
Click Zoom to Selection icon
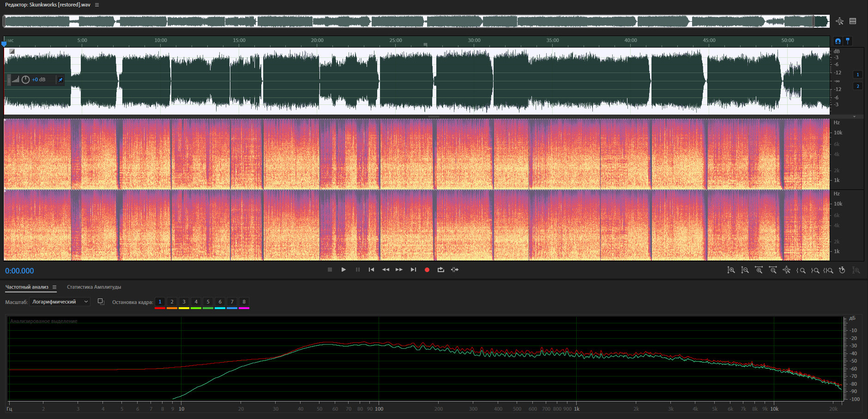click(828, 270)
